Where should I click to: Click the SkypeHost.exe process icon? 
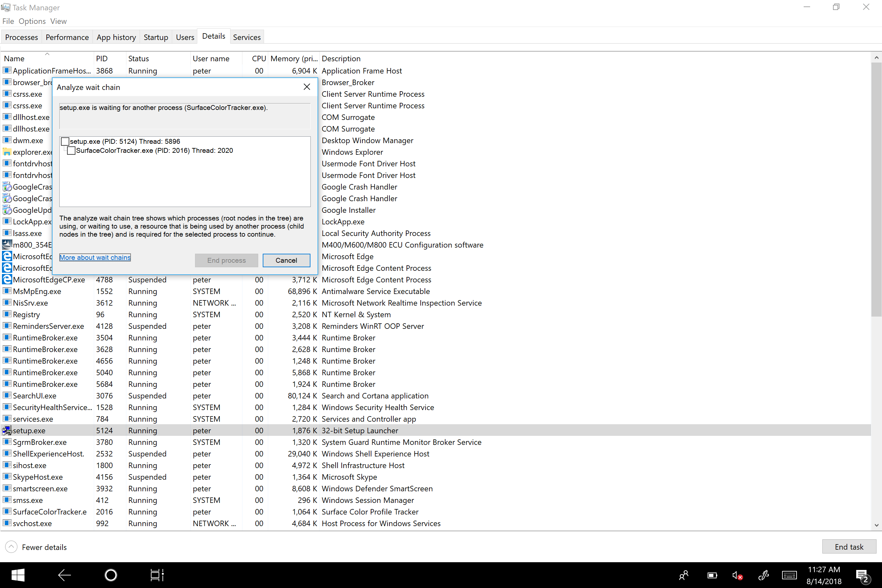click(x=7, y=477)
